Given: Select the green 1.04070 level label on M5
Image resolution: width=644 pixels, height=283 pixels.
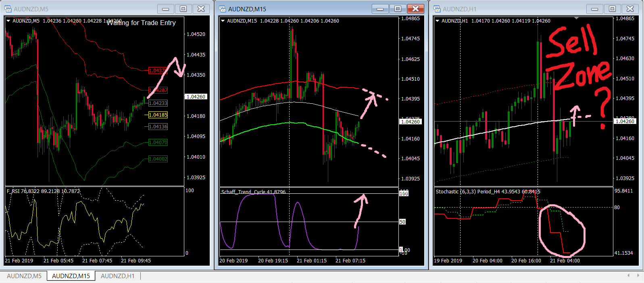Looking at the screenshot, I should tap(158, 143).
